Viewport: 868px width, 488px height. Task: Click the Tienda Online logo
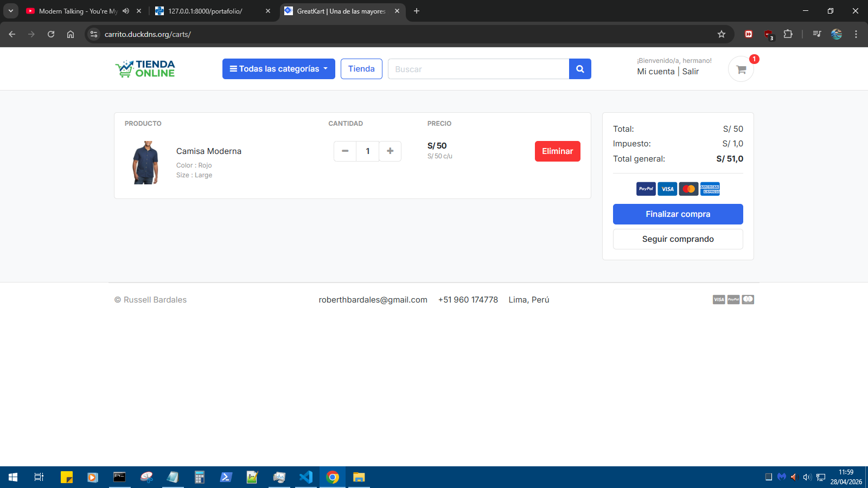click(145, 69)
